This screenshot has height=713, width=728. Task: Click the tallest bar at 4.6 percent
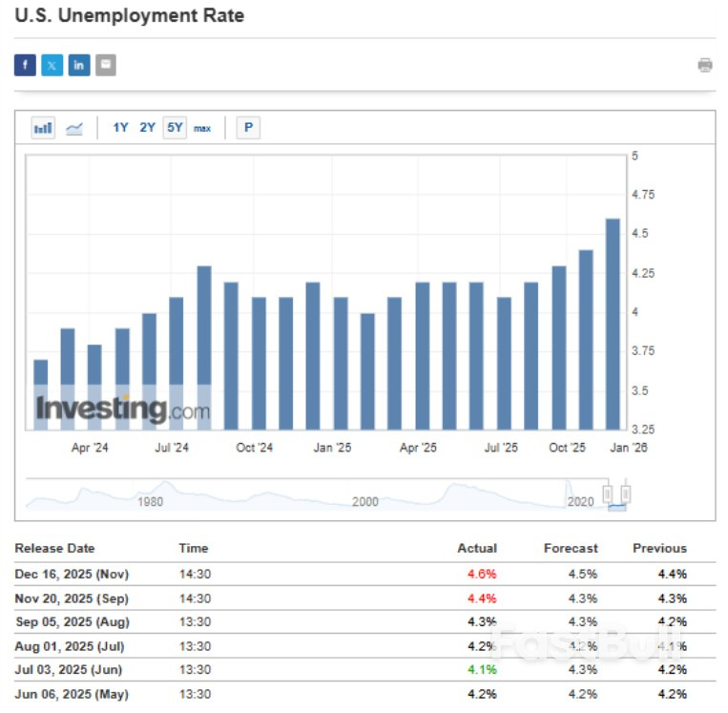click(x=613, y=325)
